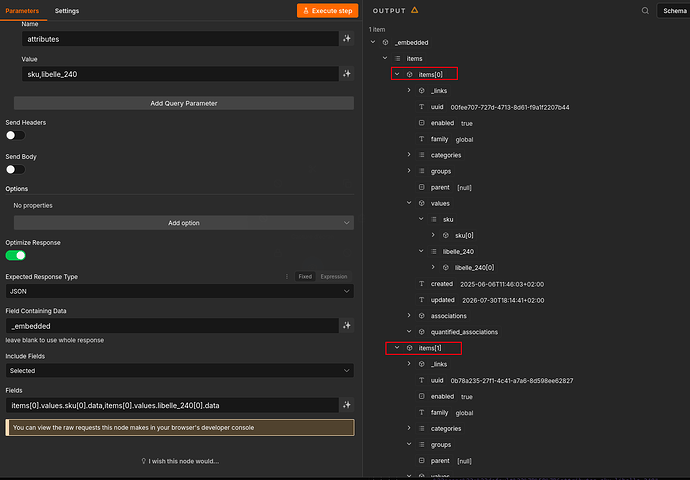The image size is (690, 480).
Task: Click the sparkle icon beside _embedded field
Action: click(347, 326)
